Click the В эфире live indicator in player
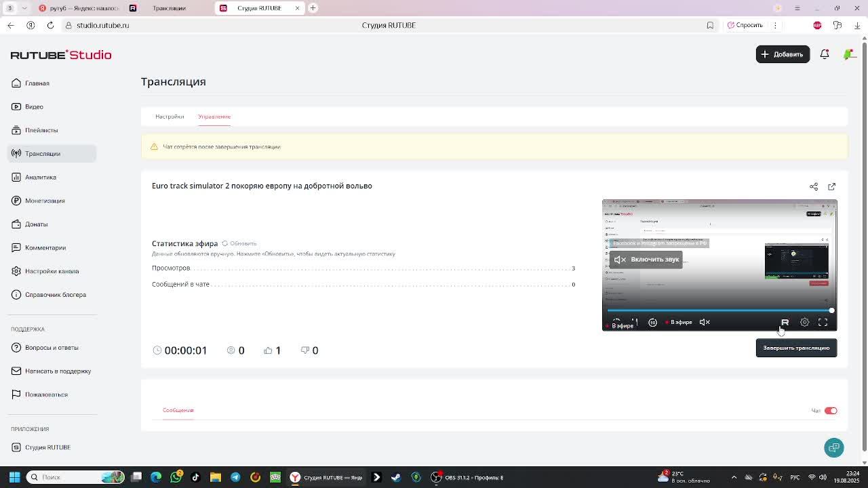The height and width of the screenshot is (488, 868). (x=678, y=323)
